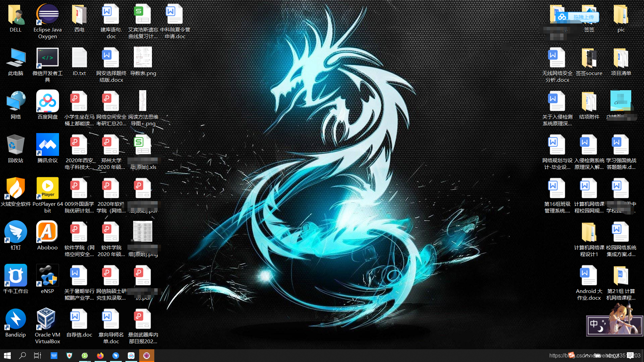Image resolution: width=644 pixels, height=362 pixels.
Task: Select 阅读方法思维导图+.png image
Action: tap(143, 109)
